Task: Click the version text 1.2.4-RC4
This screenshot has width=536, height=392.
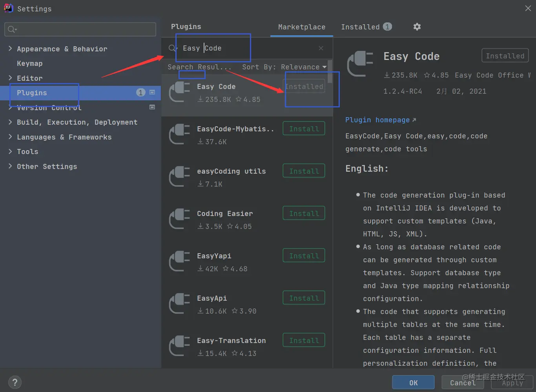Action: point(403,91)
